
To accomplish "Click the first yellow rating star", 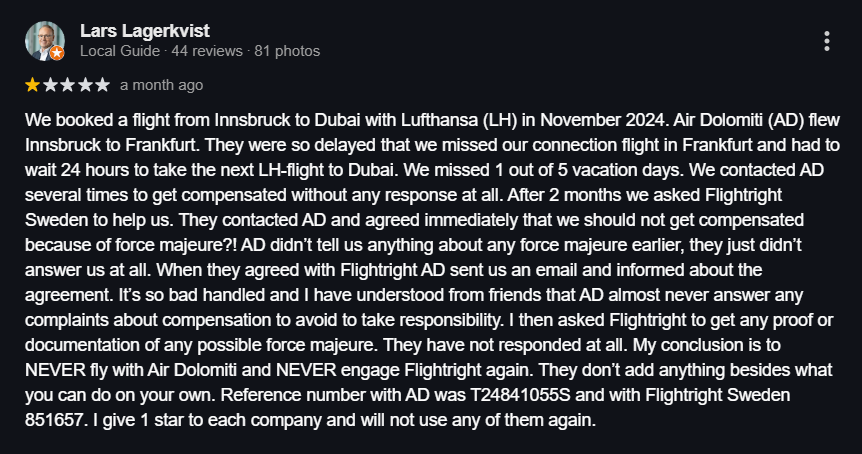I will [x=32, y=85].
